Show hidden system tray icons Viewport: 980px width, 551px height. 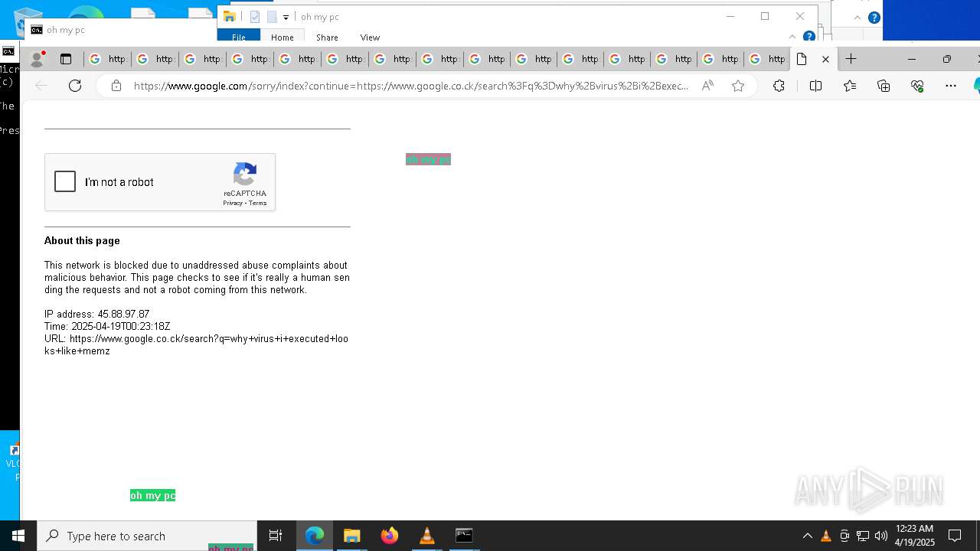(807, 536)
